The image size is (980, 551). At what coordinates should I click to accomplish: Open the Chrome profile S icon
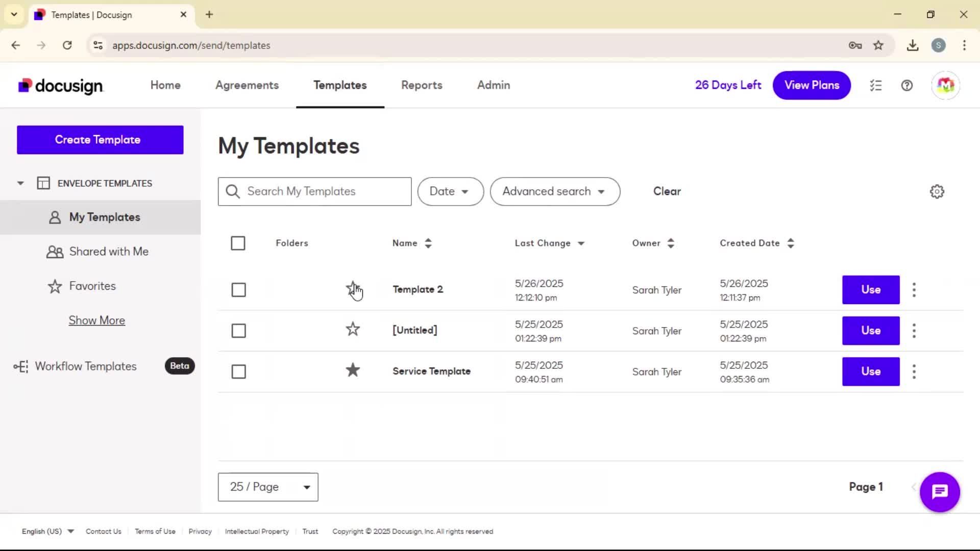point(938,45)
